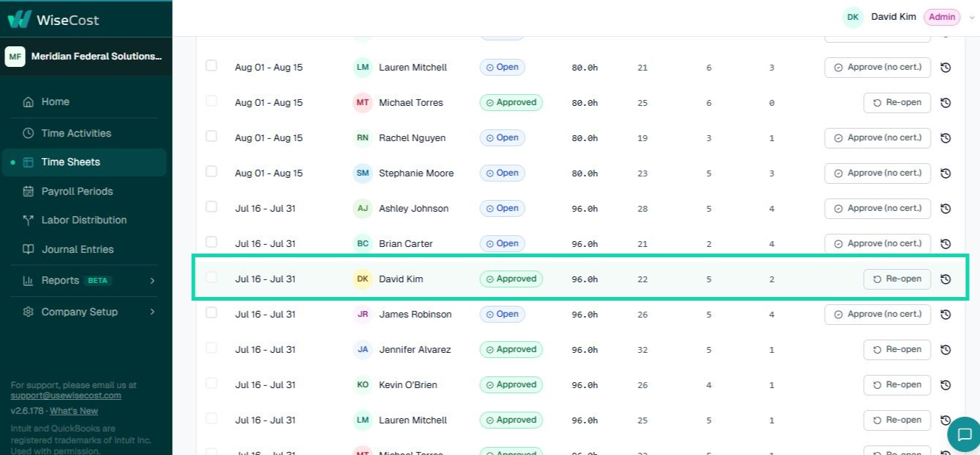
Task: Select Michael Torres Aug 01 timesheet checkbox
Action: click(212, 101)
